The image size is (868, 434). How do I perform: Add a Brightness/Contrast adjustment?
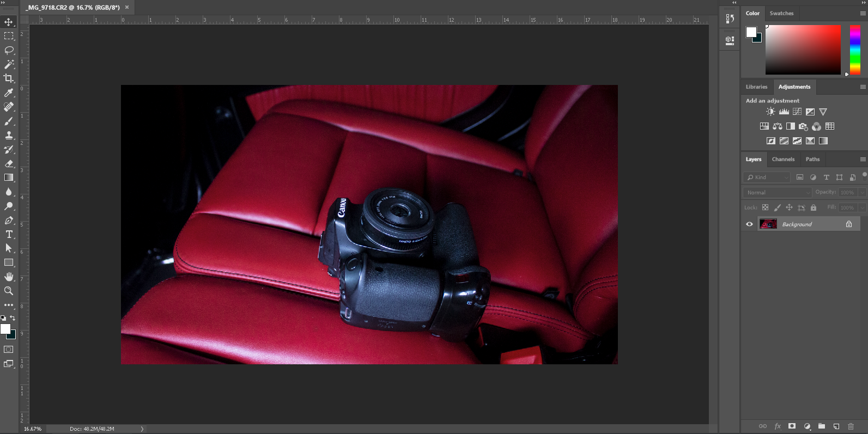coord(770,112)
